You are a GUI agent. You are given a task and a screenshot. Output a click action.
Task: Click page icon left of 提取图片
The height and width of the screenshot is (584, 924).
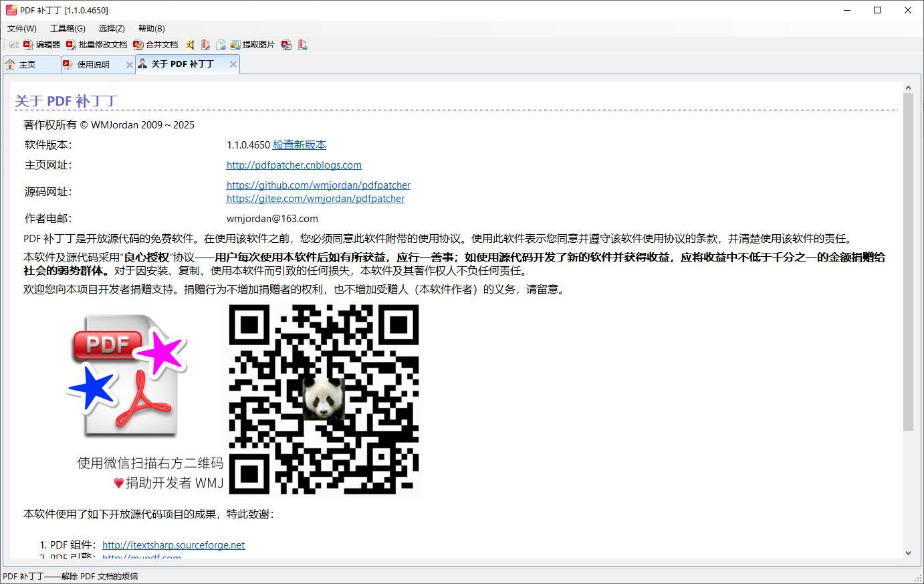pos(221,45)
